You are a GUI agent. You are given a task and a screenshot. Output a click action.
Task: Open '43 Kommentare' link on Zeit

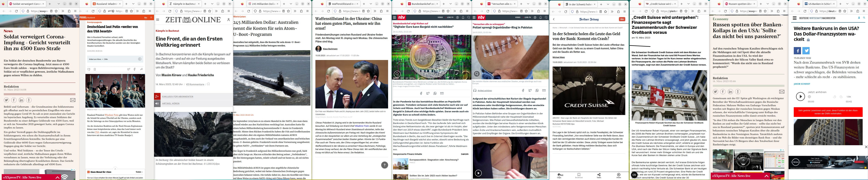195,84
